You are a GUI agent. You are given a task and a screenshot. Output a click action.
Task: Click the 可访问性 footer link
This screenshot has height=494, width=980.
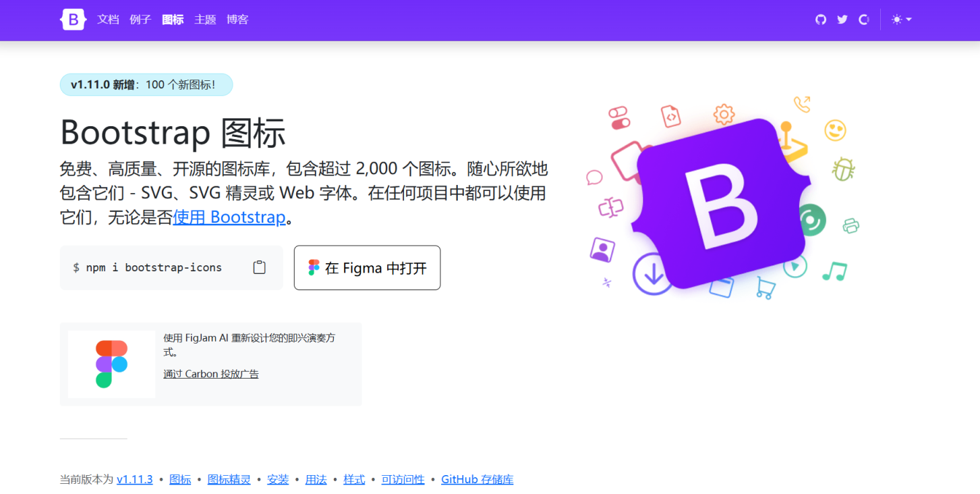(403, 479)
